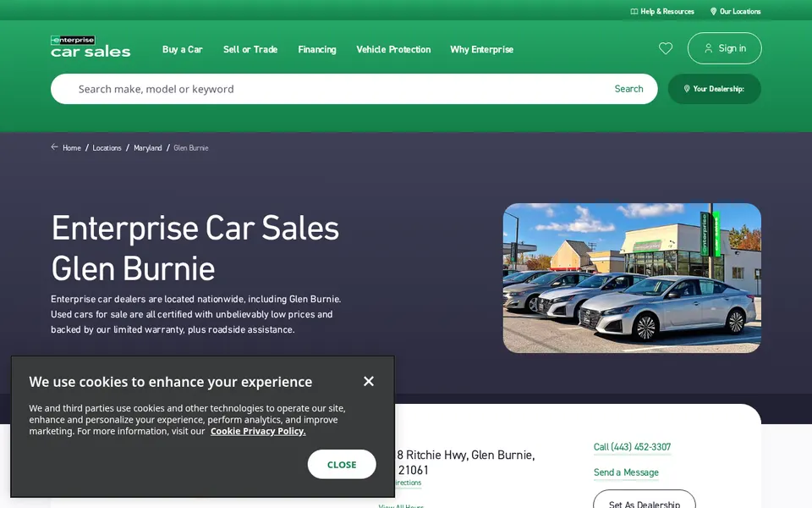The width and height of the screenshot is (812, 508).
Task: Click the CLOSE button on cookie banner
Action: 342,465
